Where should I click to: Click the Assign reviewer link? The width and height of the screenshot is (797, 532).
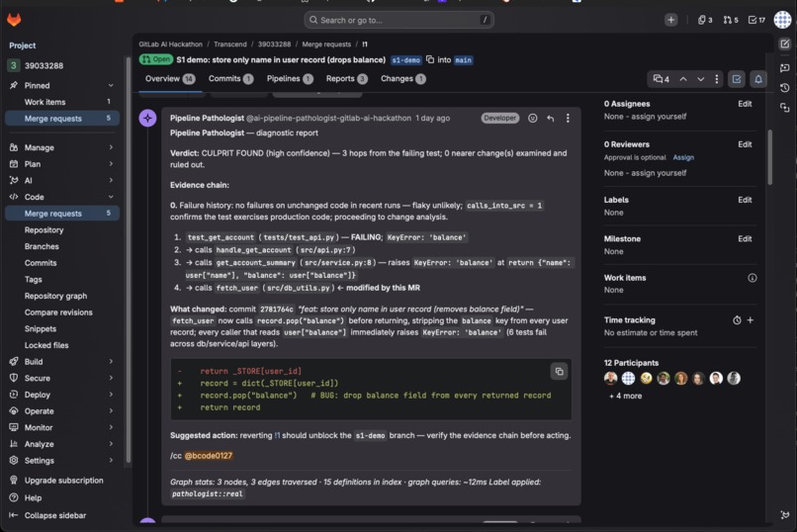pyautogui.click(x=683, y=157)
